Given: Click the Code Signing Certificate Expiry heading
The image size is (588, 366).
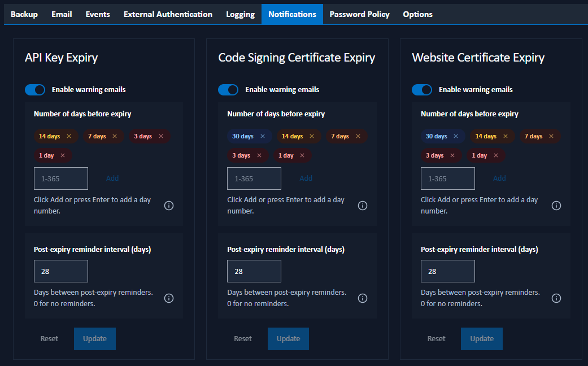Looking at the screenshot, I should point(297,58).
